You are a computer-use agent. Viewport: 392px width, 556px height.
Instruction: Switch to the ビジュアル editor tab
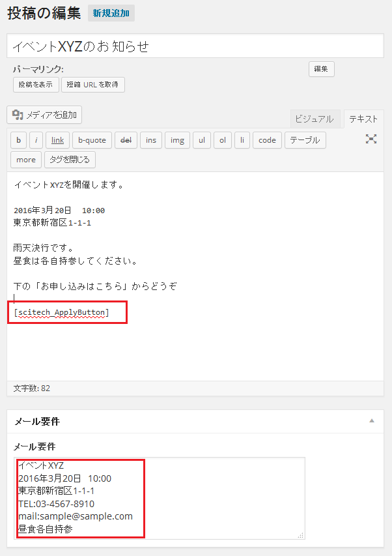[x=315, y=119]
